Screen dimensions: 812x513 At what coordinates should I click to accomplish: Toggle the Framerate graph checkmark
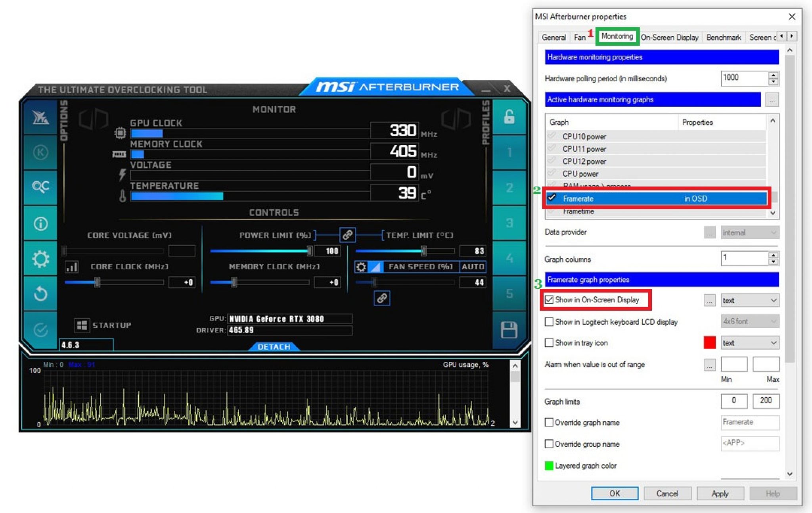pyautogui.click(x=552, y=198)
